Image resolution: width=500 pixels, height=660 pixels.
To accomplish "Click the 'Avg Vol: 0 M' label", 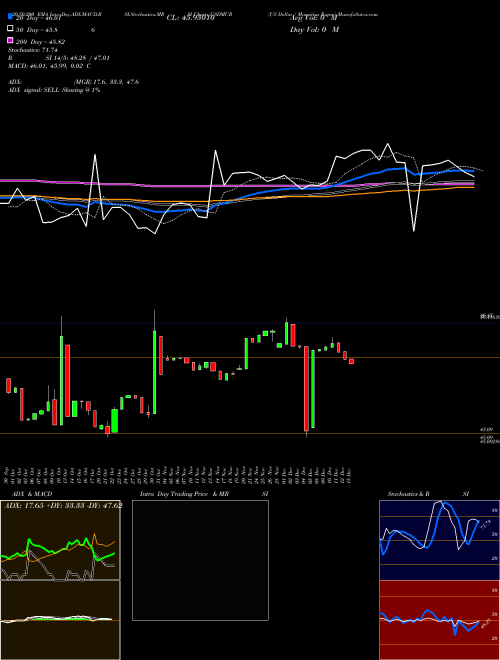I will click(x=314, y=18).
